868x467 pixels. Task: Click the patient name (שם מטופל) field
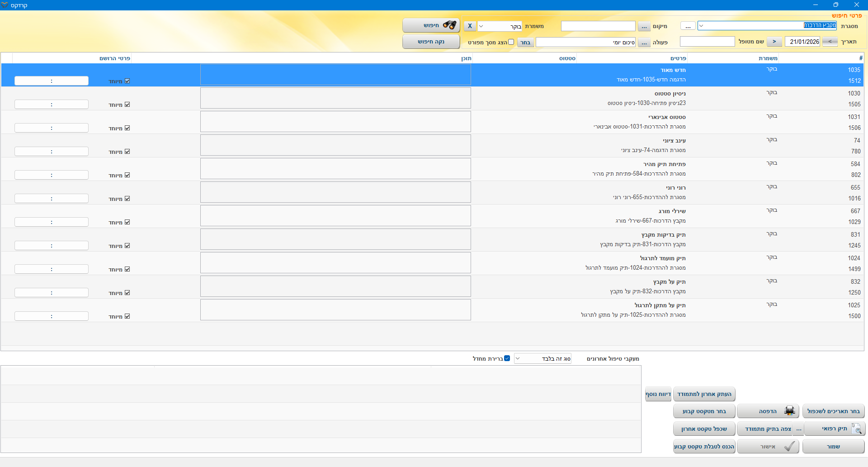707,42
